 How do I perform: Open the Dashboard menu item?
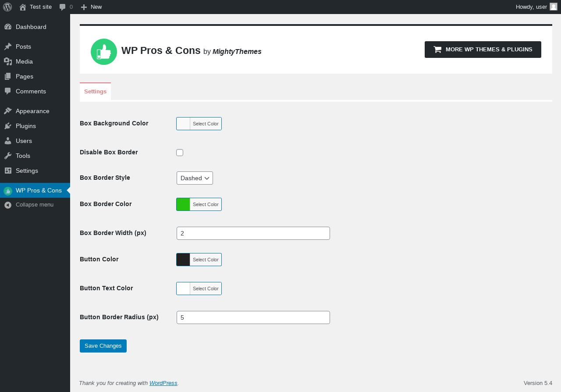[x=35, y=27]
